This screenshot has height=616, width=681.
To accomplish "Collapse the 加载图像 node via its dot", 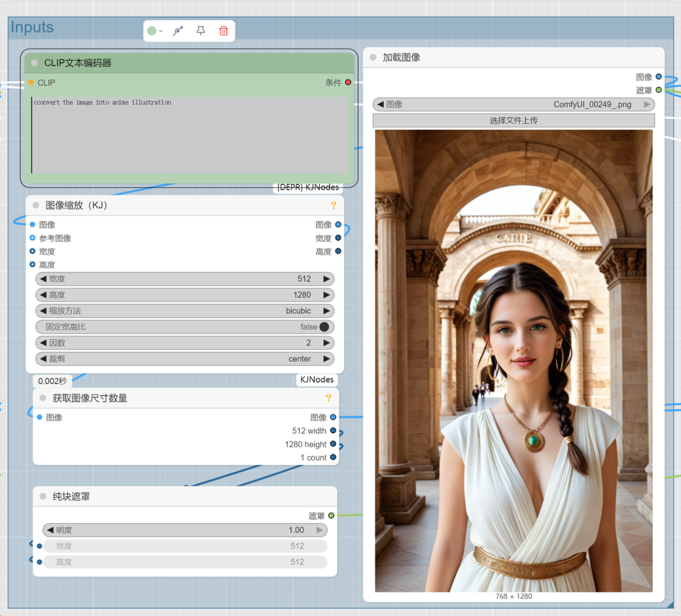I will pos(373,57).
